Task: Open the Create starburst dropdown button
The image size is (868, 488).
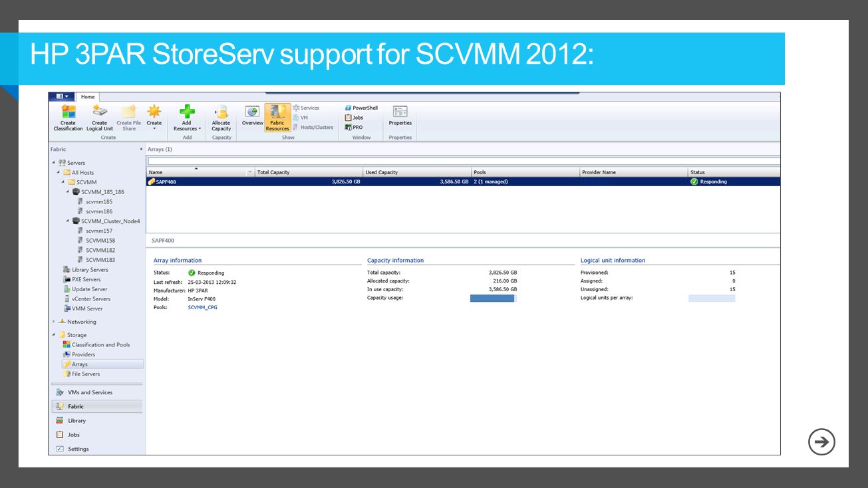Action: 154,118
